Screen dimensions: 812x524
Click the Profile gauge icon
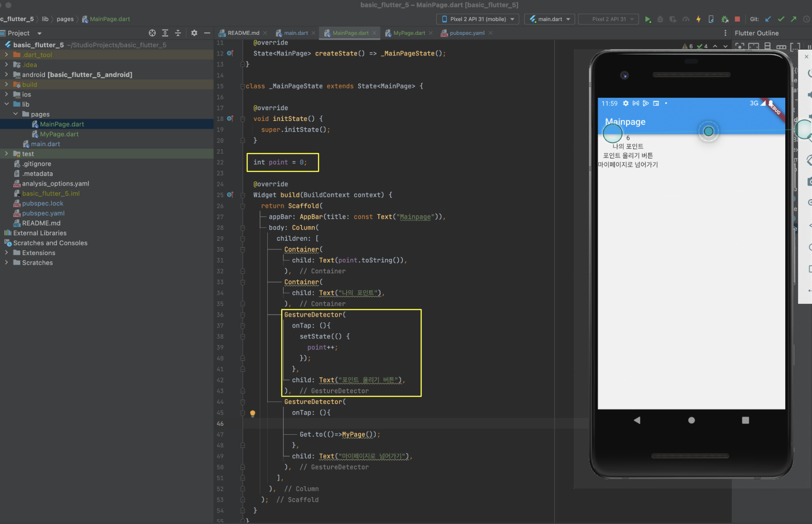point(686,19)
